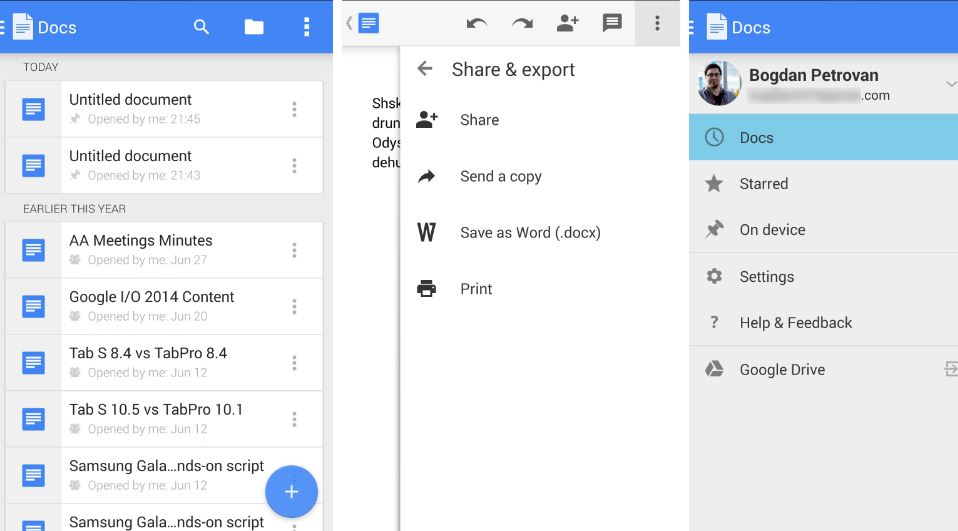Open the folder icon in Docs header

254,27
